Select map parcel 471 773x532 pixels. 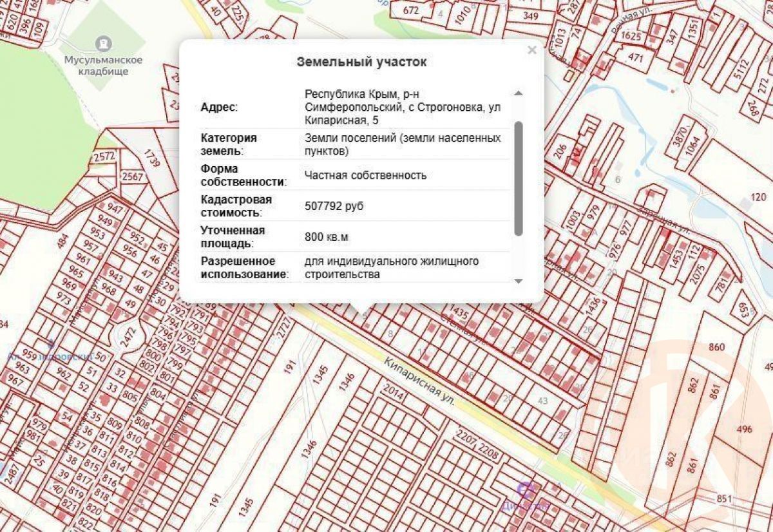(636, 58)
